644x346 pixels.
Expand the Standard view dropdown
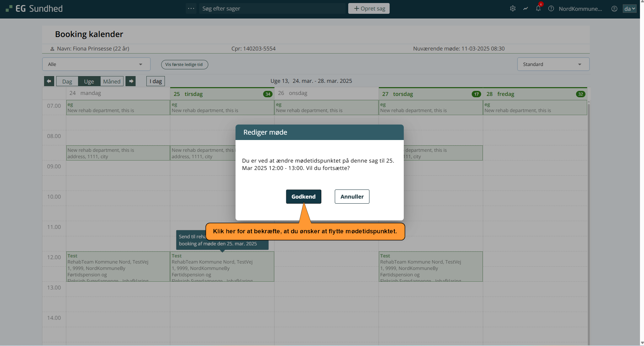[x=553, y=64]
